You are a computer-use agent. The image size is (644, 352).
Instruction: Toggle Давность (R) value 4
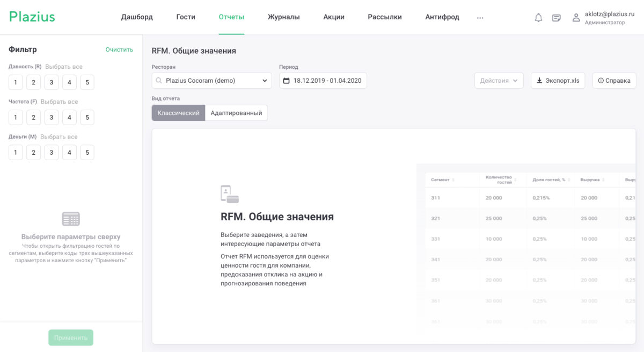[69, 82]
